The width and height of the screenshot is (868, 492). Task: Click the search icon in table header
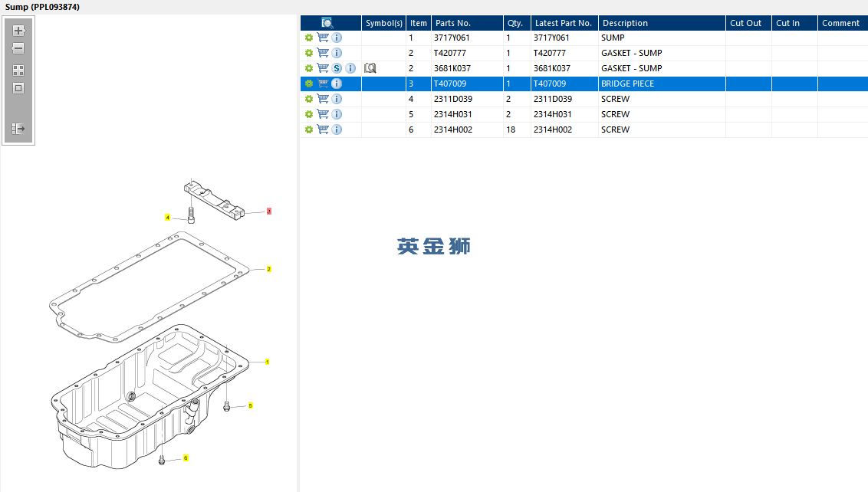[x=327, y=23]
